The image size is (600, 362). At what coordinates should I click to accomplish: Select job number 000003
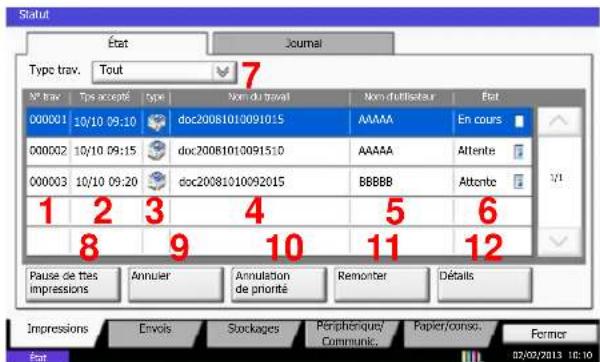48,181
